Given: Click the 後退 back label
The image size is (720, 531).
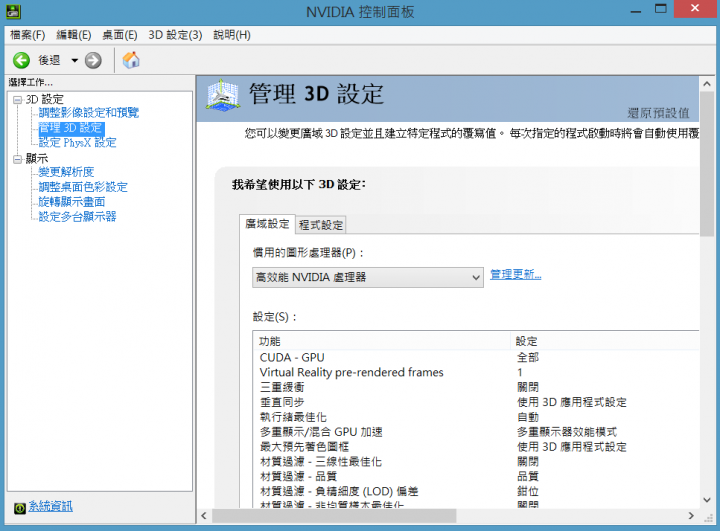Looking at the screenshot, I should pyautogui.click(x=49, y=60).
